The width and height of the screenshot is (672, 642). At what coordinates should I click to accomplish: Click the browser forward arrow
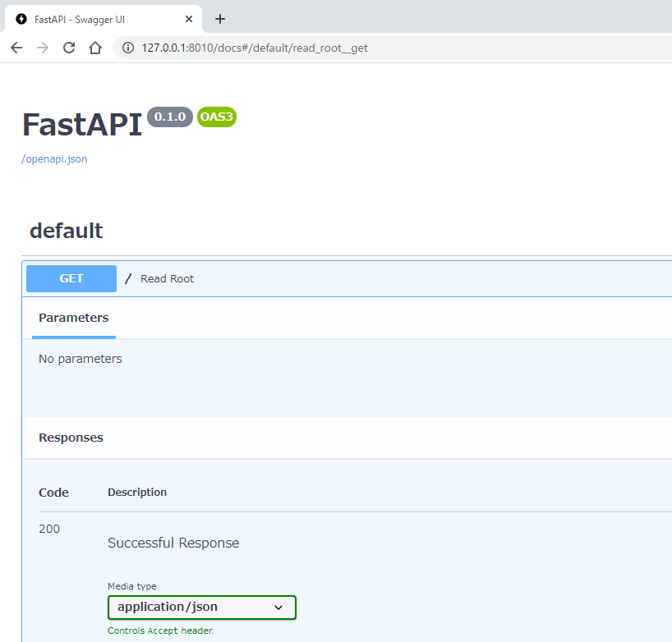pyautogui.click(x=43, y=48)
